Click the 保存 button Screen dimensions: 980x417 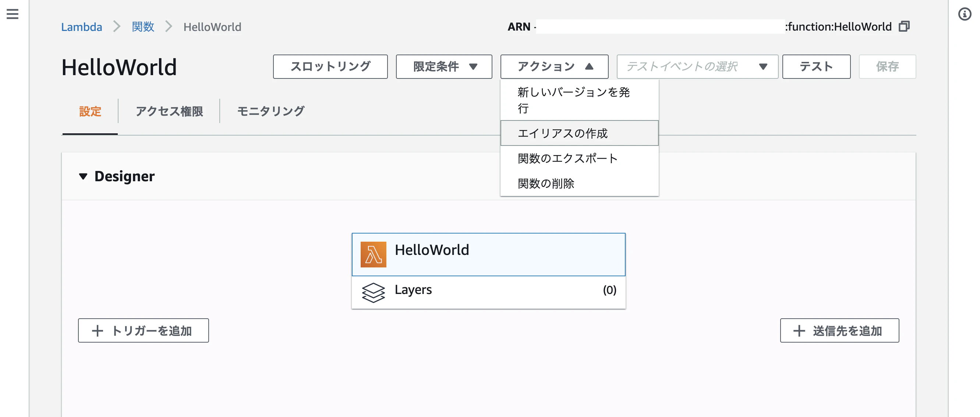[887, 67]
